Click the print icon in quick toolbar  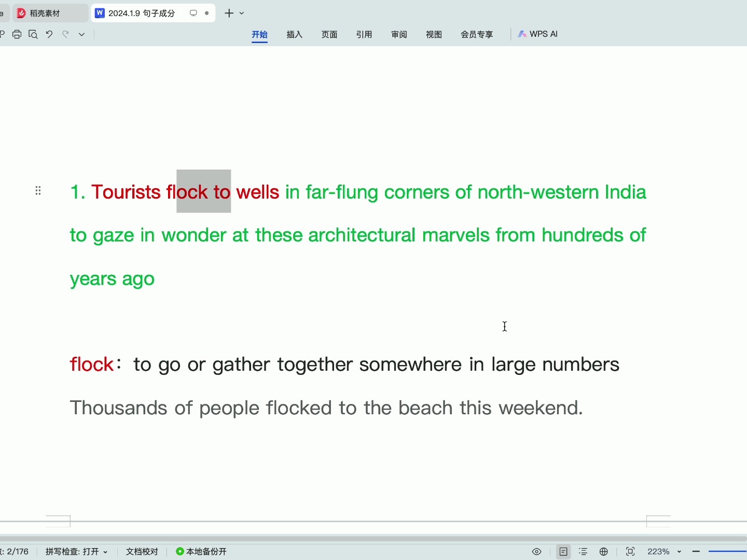pos(17,34)
